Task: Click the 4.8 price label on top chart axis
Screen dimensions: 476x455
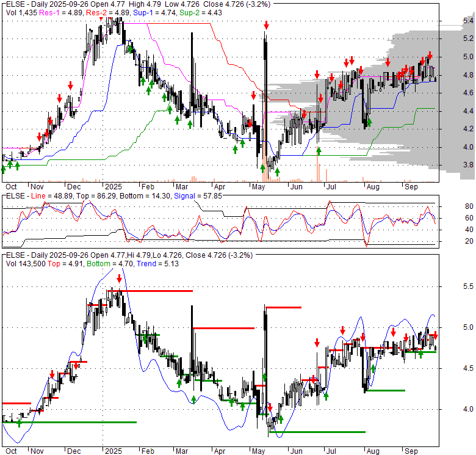Action: tap(468, 75)
